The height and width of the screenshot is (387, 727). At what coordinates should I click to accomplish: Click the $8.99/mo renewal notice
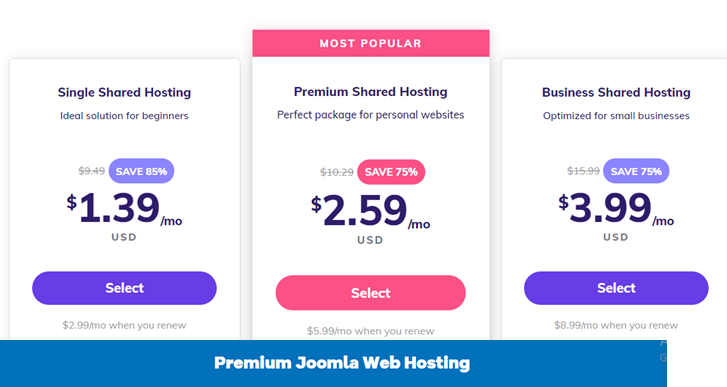616,325
